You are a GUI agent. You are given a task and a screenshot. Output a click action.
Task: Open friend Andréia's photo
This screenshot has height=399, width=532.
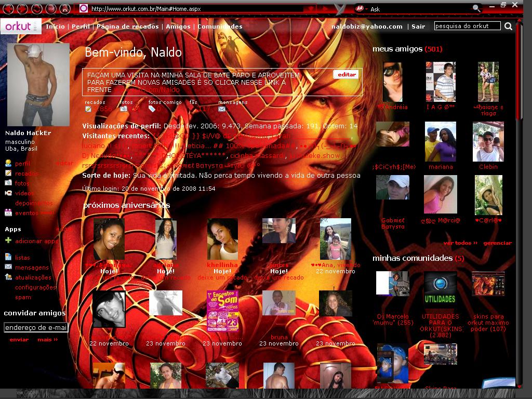(x=393, y=82)
